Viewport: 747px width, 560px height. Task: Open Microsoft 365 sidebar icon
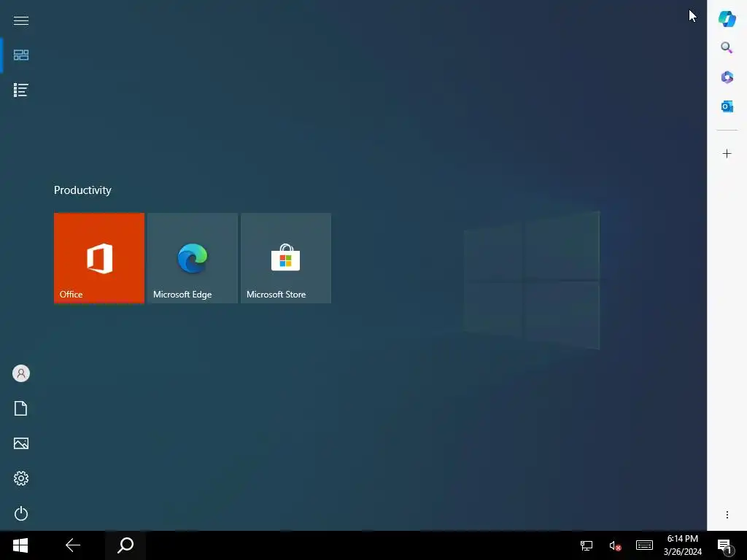click(x=727, y=77)
